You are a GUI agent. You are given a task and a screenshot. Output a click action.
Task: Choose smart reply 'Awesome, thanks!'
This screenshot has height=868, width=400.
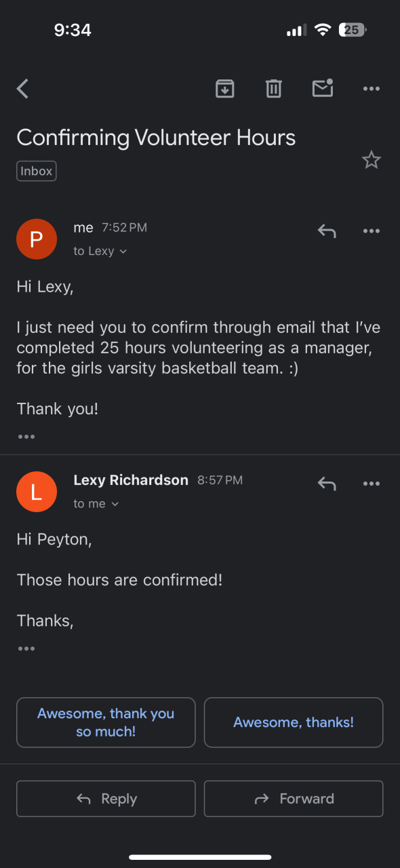294,722
